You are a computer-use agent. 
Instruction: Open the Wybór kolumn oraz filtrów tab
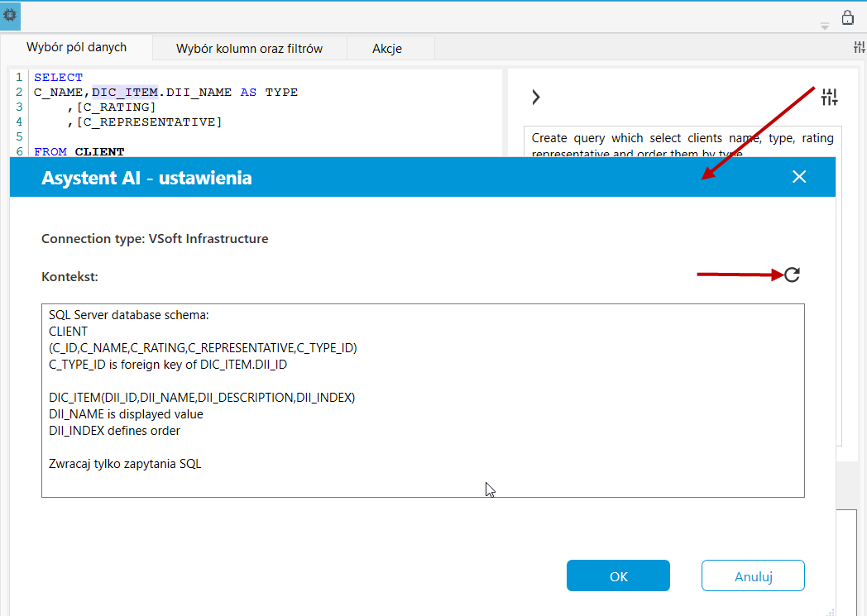249,49
